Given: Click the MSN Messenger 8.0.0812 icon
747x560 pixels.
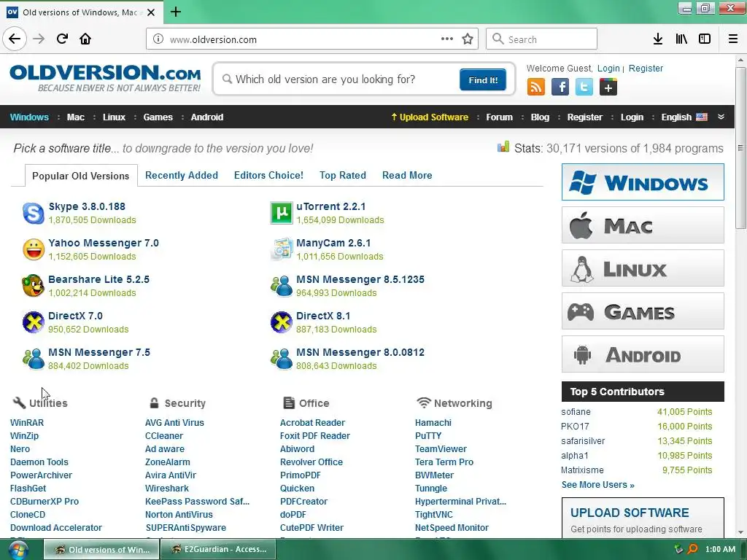Looking at the screenshot, I should (282, 359).
